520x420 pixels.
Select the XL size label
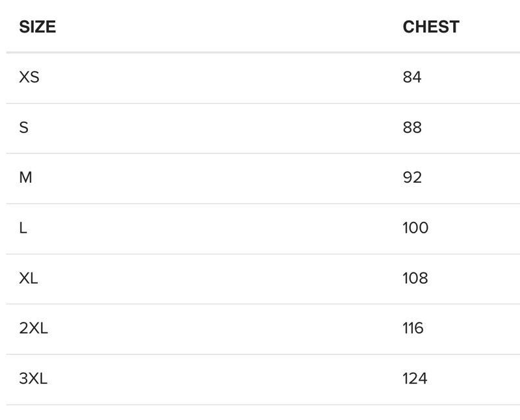29,278
